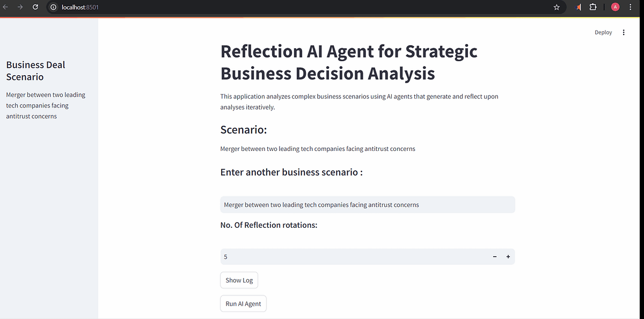Click the browser forward navigation arrow
The height and width of the screenshot is (319, 644).
click(20, 7)
